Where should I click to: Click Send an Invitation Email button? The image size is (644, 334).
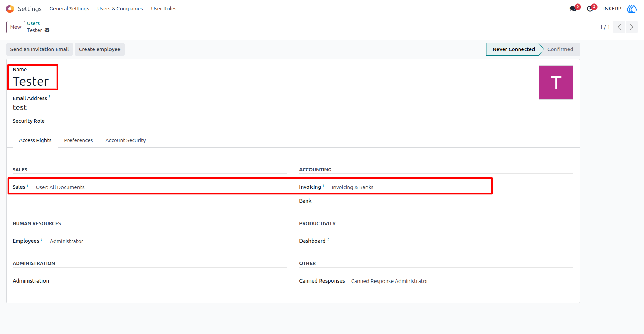click(40, 49)
